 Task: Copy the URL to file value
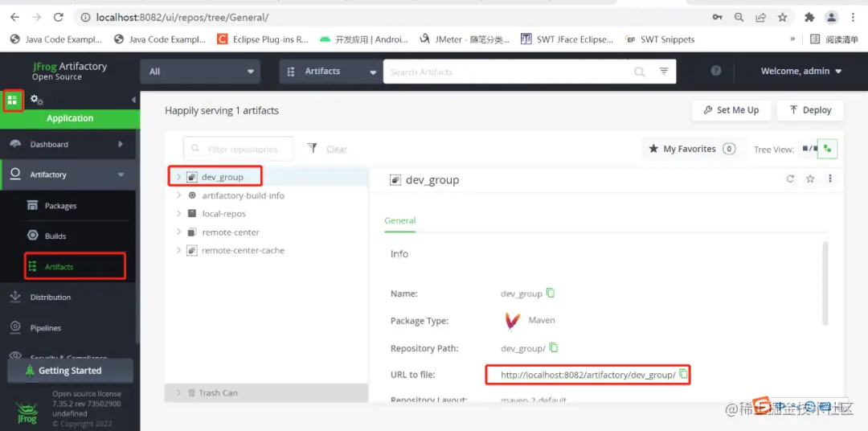coord(684,374)
